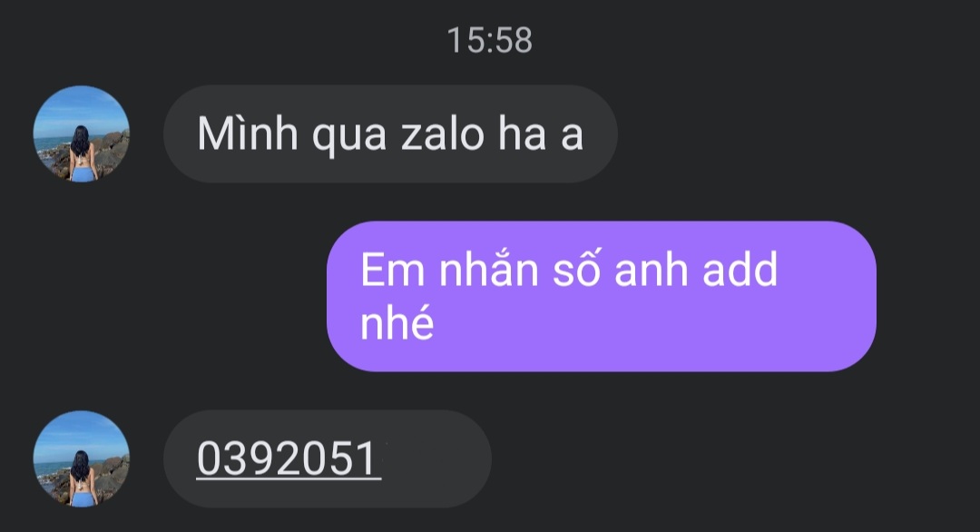This screenshot has height=532, width=980.
Task: Select the "Mình qua zalo ha a" message bubble
Action: 390,133
